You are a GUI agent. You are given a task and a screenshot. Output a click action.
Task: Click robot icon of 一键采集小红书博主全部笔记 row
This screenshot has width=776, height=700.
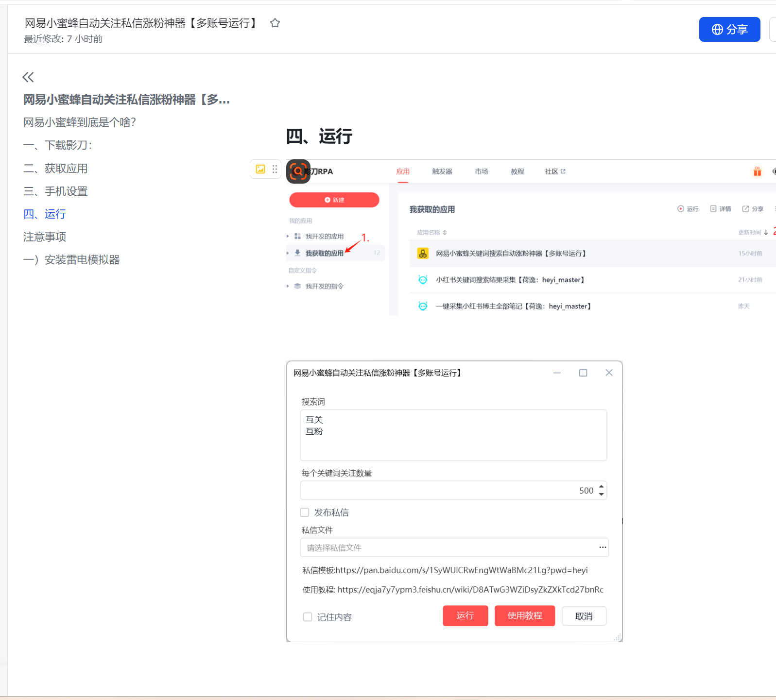423,306
